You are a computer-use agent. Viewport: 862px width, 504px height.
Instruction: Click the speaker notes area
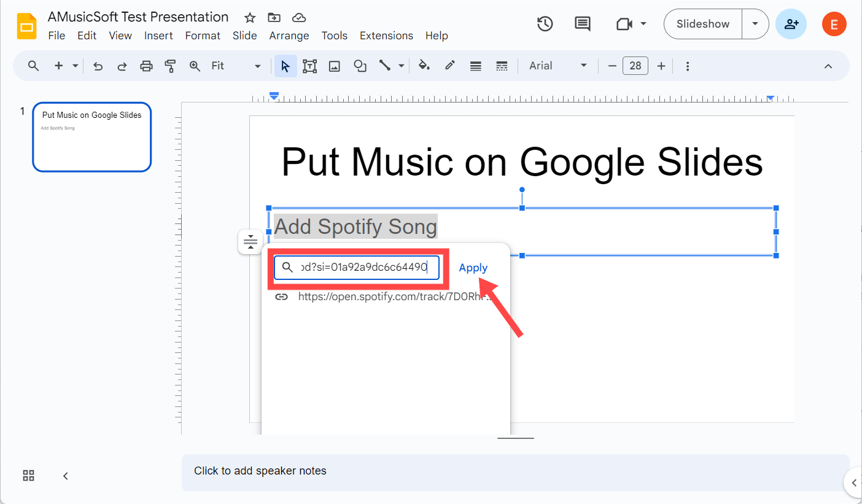[x=516, y=471]
